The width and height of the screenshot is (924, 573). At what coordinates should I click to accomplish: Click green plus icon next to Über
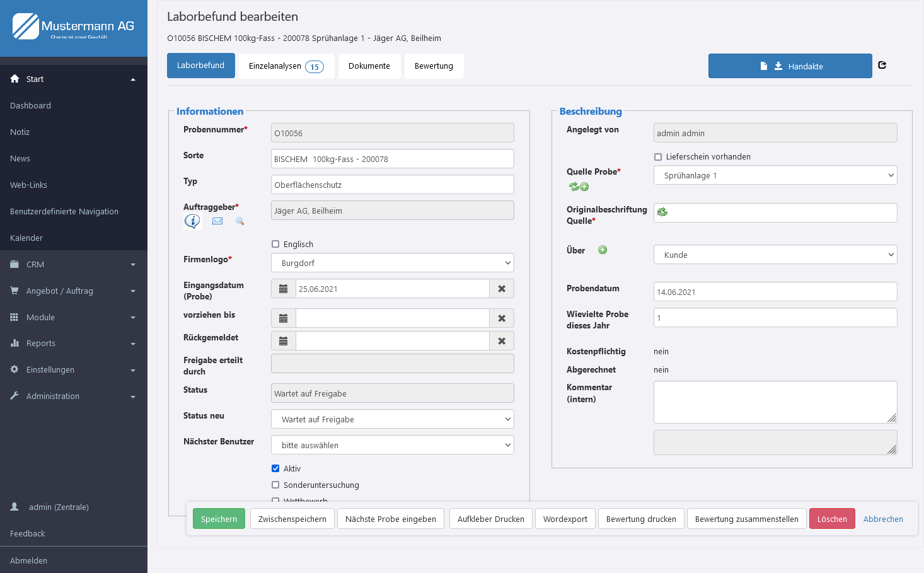point(603,250)
